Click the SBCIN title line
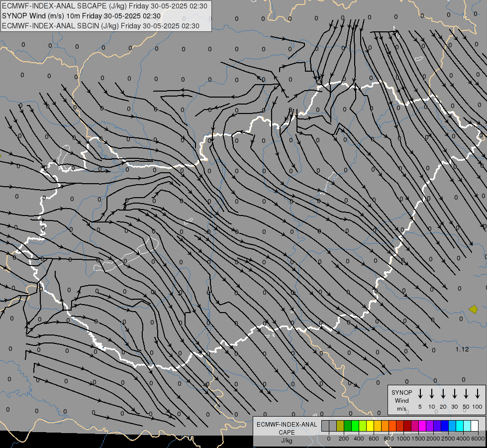Viewport: 487px width, 448px height. tap(100, 26)
